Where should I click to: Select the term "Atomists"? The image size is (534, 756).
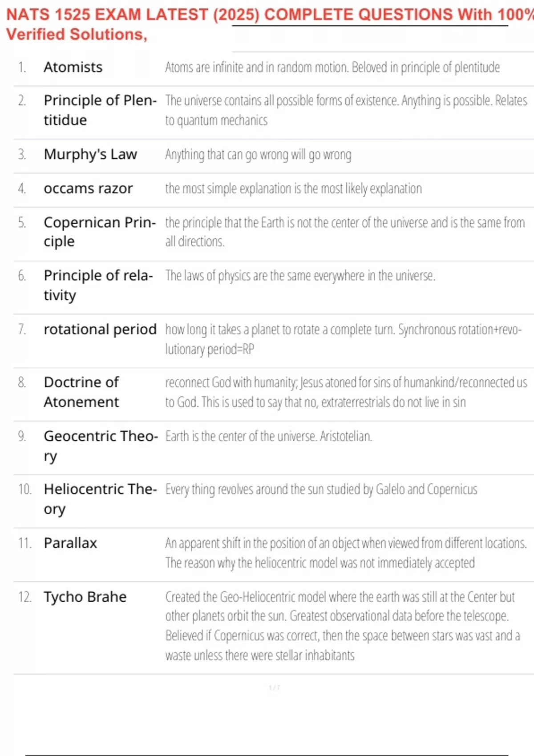click(x=73, y=67)
